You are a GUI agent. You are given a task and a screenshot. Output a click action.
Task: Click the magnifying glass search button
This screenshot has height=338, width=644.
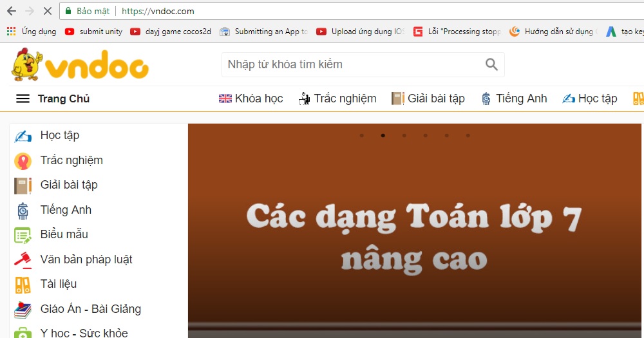click(491, 64)
